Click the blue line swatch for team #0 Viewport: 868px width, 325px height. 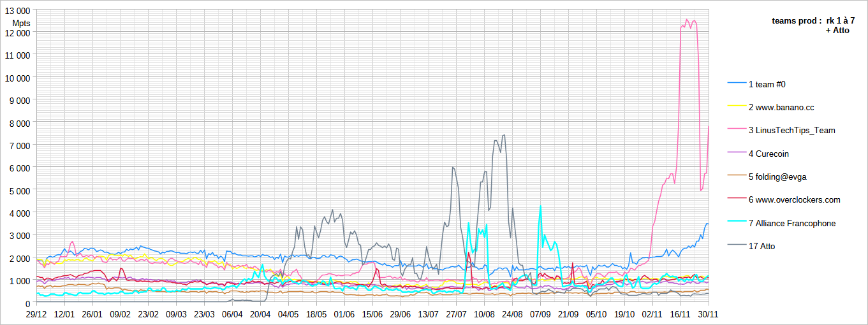pos(737,84)
